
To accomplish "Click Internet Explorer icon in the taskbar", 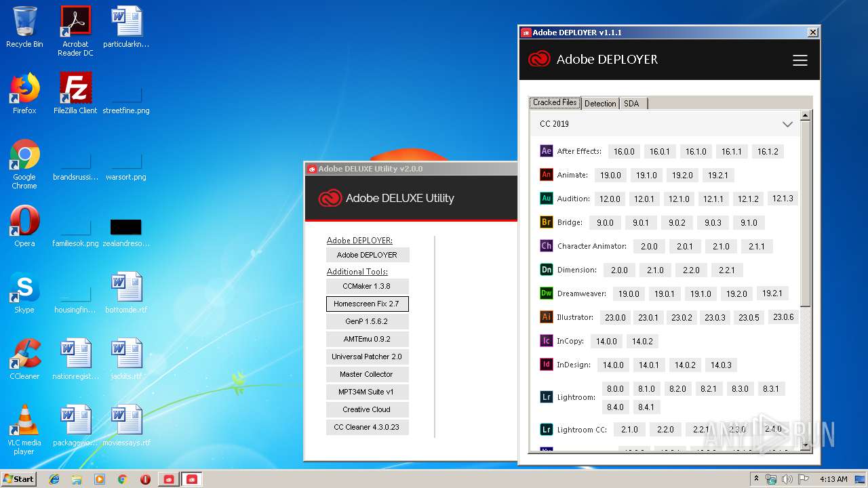I will (x=54, y=479).
